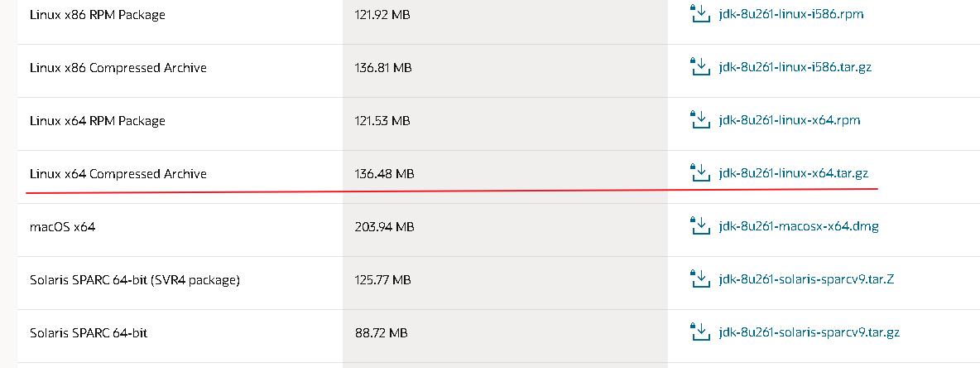Click download icon for solaris-sparcv9.tar.gz
Viewport: 980px width, 368px height.
coord(699,332)
